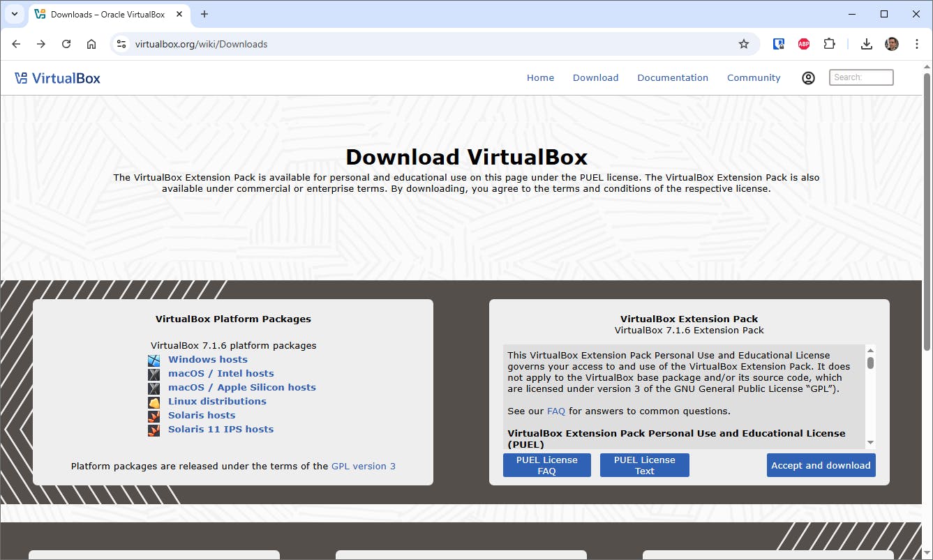Screen dimensions: 933x560
Task: Open a new tab with the plus icon
Action: click(204, 14)
